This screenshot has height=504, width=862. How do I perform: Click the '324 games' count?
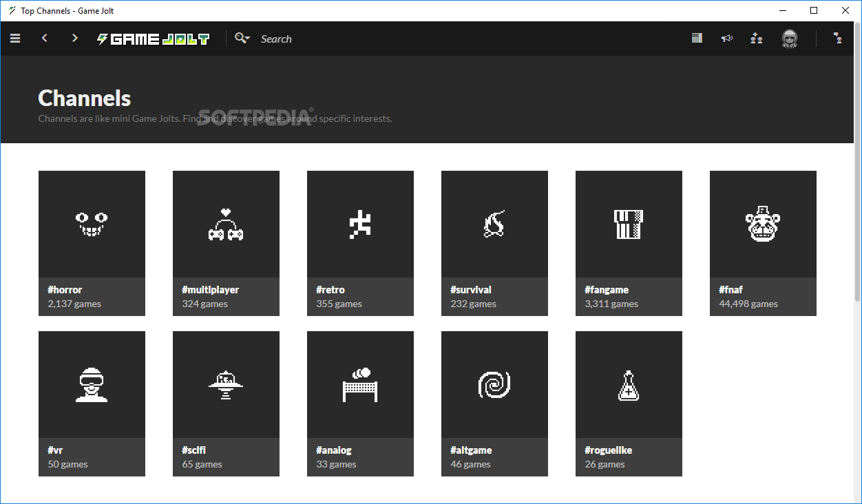coord(205,304)
